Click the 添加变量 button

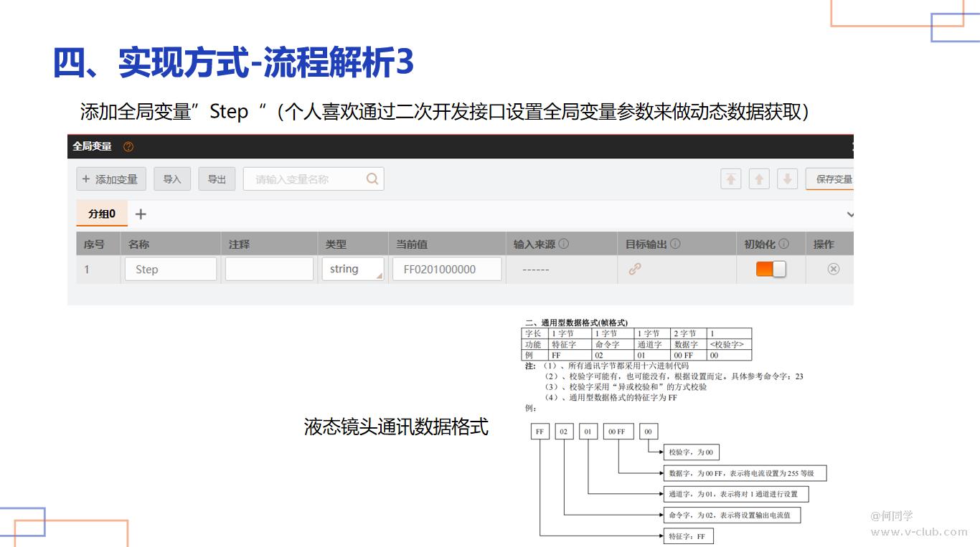pos(110,179)
